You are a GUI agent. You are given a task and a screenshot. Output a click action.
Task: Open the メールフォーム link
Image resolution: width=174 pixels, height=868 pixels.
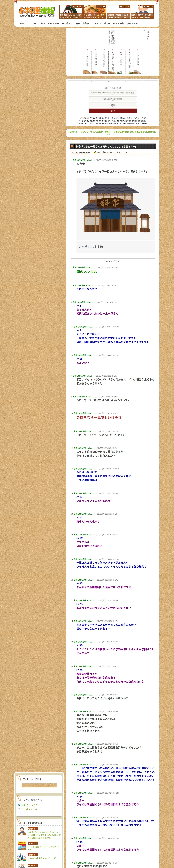click(x=29, y=809)
